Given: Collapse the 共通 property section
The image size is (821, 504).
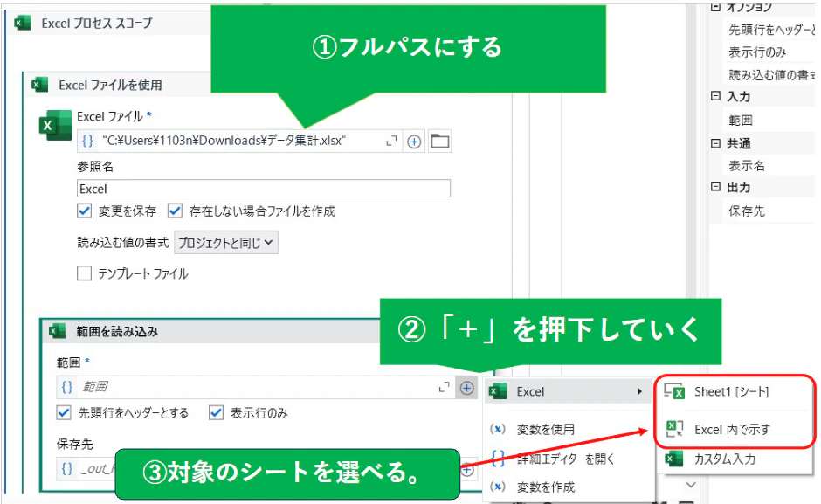Looking at the screenshot, I should point(716,143).
